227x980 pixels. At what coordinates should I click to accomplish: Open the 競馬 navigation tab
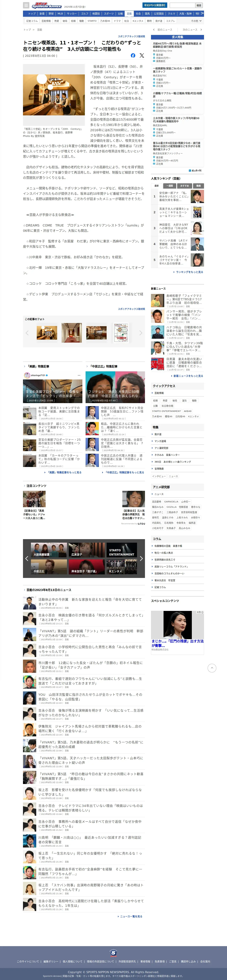[x=147, y=14]
